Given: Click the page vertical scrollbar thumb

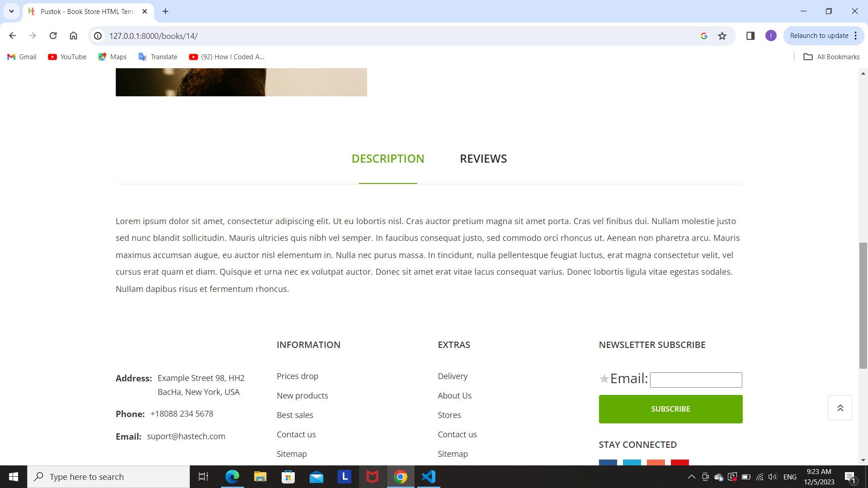Looking at the screenshot, I should (863, 305).
